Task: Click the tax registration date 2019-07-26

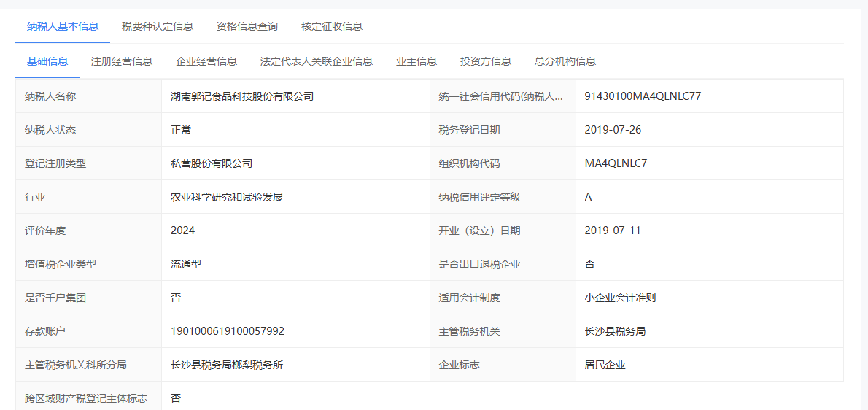Action: 613,130
